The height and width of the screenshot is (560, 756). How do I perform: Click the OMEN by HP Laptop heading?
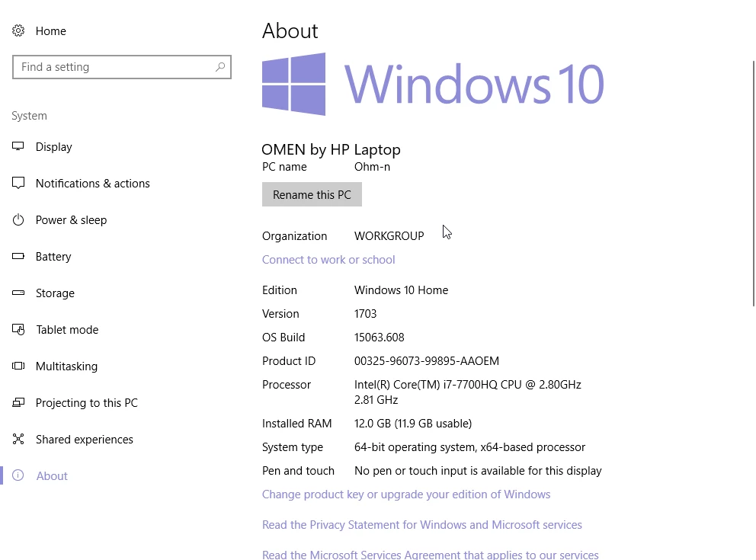[331, 149]
